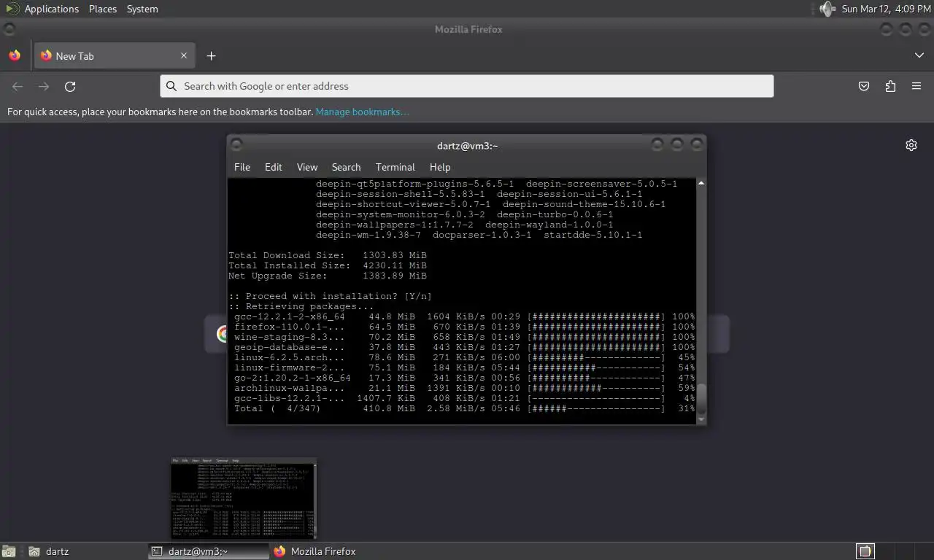This screenshot has height=560, width=934.
Task: Click the go-2:1.20.2-1-x86_64 package name
Action: [x=292, y=378]
